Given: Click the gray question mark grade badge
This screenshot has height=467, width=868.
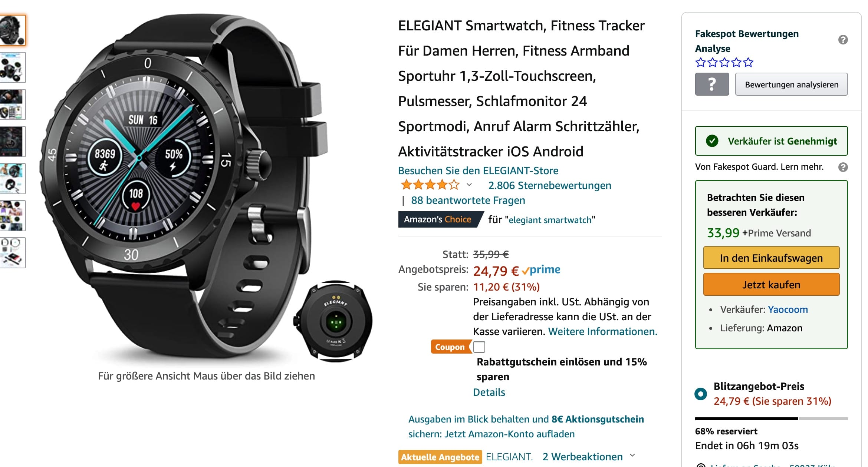Looking at the screenshot, I should click(x=712, y=84).
